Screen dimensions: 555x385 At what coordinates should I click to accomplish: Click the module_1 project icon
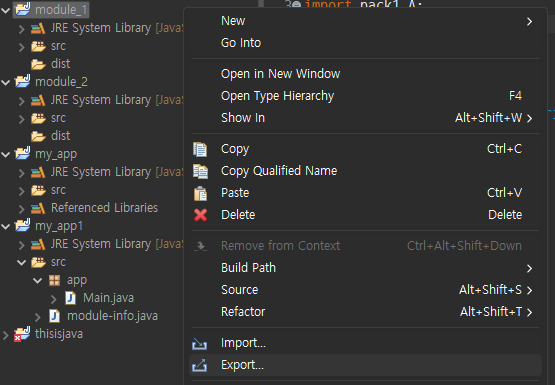tap(23, 9)
